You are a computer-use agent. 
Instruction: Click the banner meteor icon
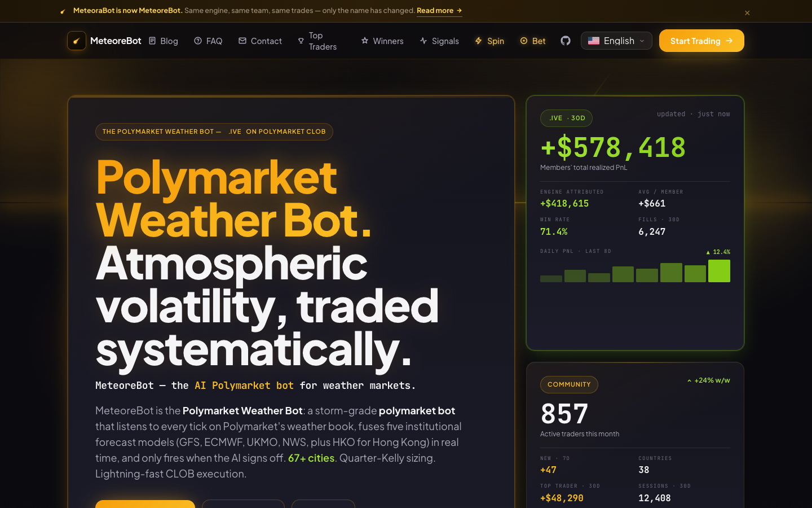coord(63,11)
